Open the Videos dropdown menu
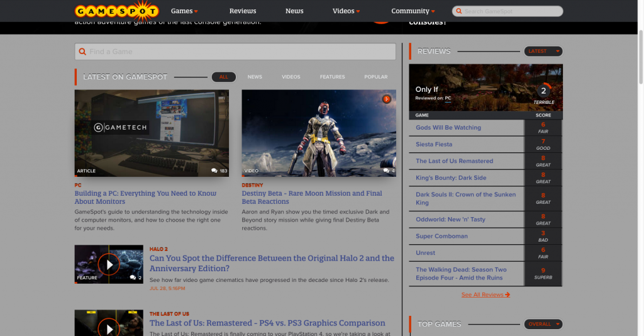Screen dimensions: 644x336 pos(347,11)
